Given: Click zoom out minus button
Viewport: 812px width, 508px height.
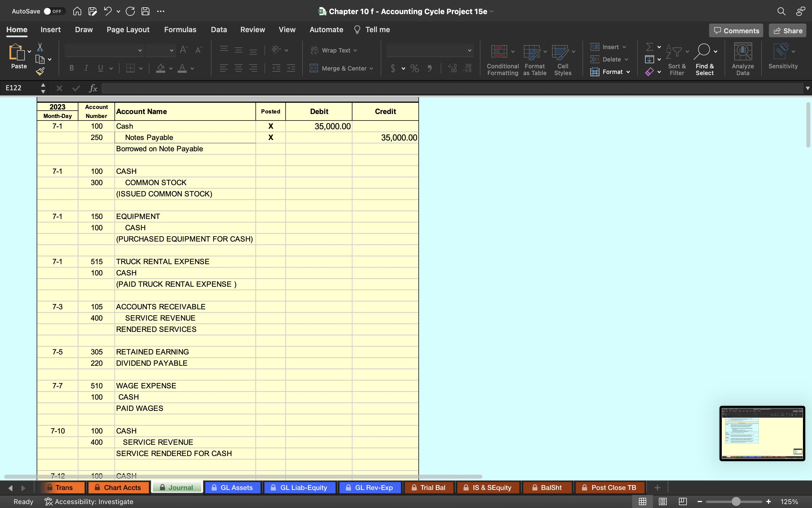Looking at the screenshot, I should 700,502.
